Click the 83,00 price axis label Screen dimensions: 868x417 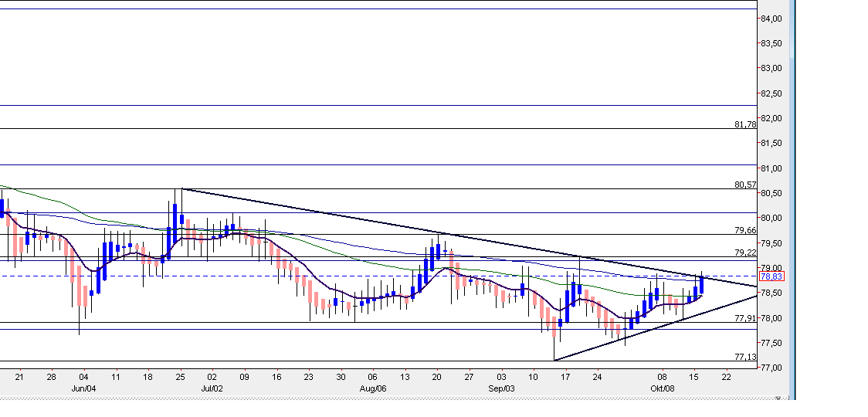pyautogui.click(x=771, y=68)
